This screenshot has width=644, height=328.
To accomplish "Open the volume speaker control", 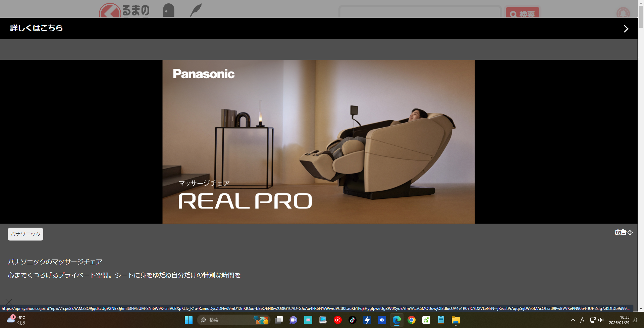I will point(600,320).
